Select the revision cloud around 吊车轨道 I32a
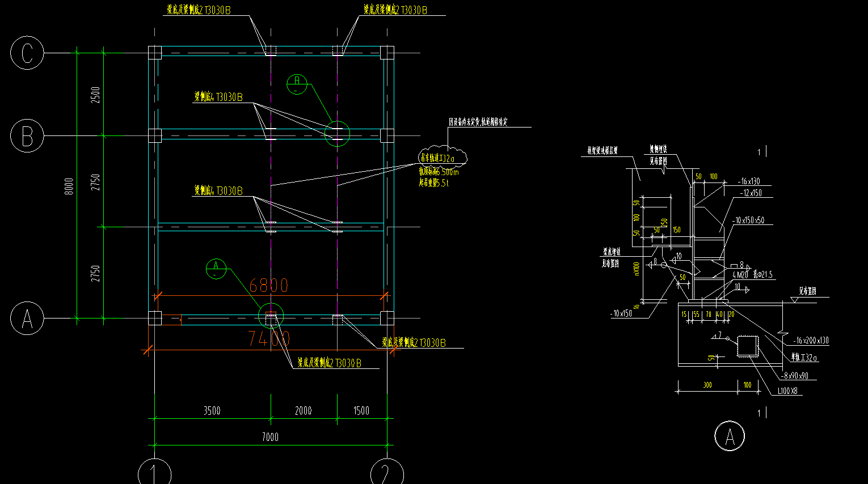868x484 pixels. click(443, 157)
